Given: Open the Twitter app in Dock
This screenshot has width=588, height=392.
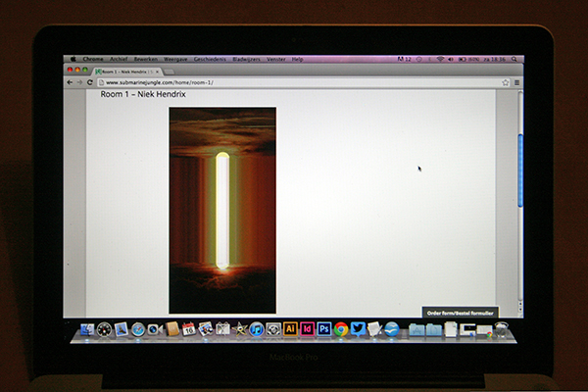Looking at the screenshot, I should click(358, 329).
